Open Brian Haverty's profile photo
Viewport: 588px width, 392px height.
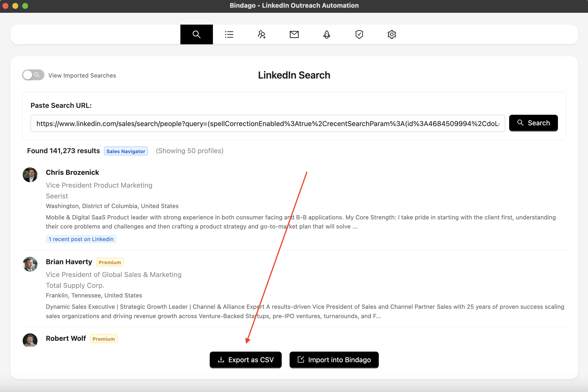tap(30, 264)
